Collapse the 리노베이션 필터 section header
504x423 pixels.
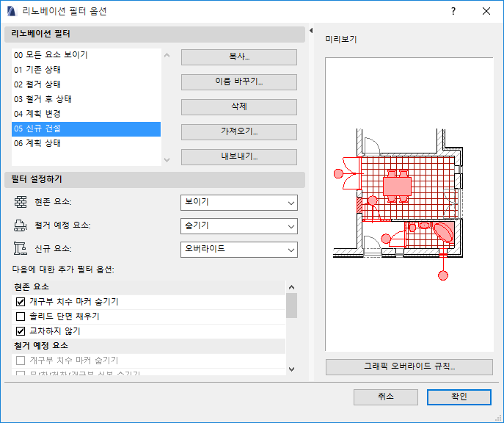155,34
